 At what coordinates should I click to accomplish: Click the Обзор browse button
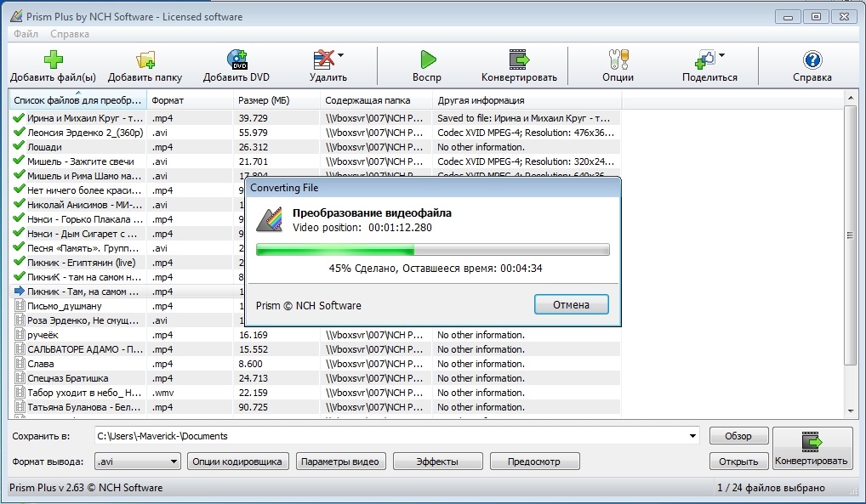coord(738,435)
